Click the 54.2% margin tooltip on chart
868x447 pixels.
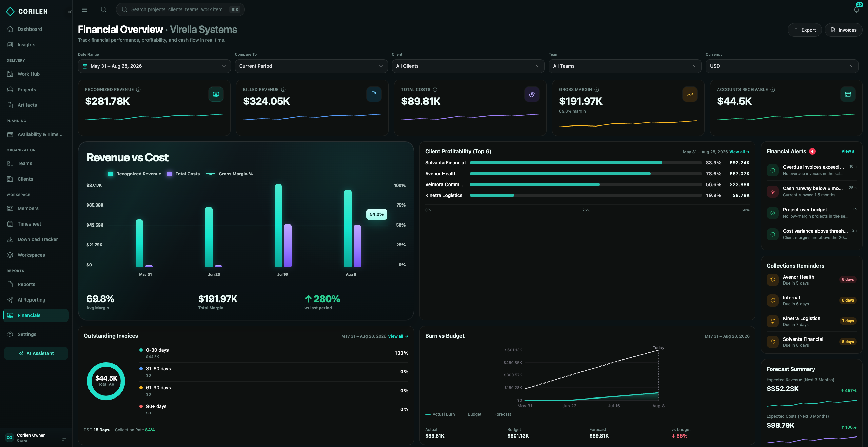click(x=377, y=214)
